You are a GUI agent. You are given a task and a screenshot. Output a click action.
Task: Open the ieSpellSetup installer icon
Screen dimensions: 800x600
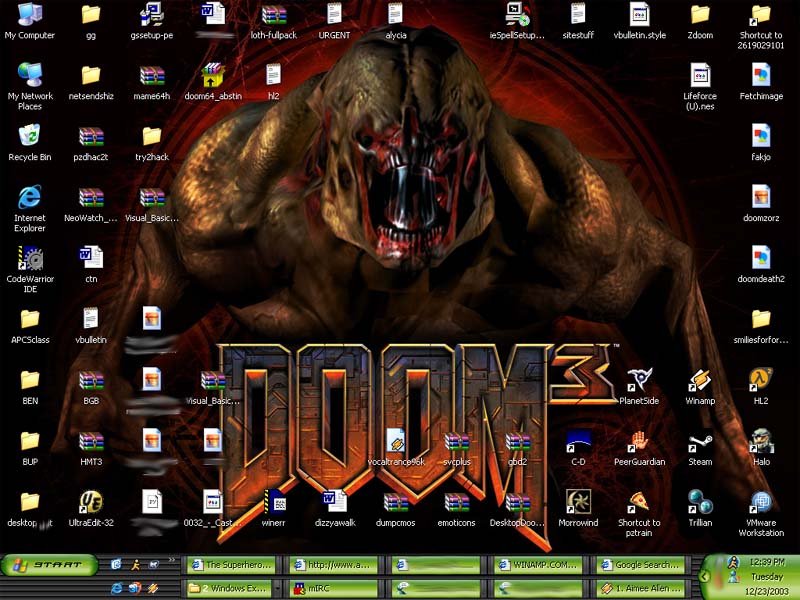(517, 21)
